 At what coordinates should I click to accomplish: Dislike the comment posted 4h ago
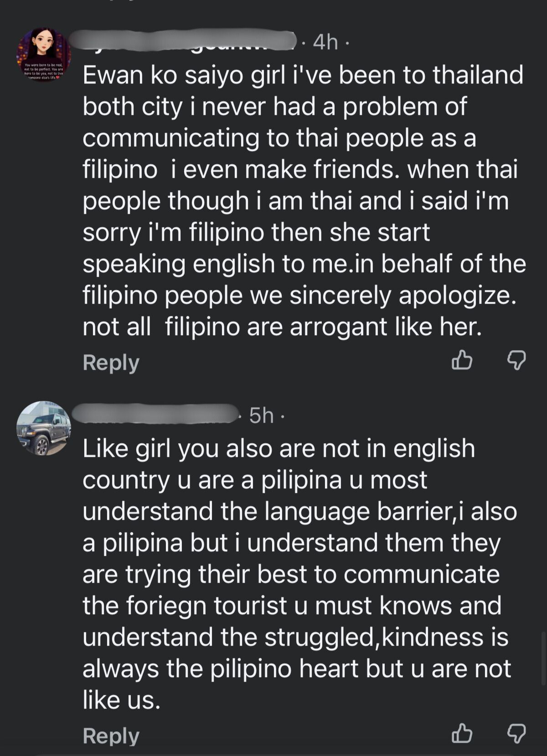coord(516,360)
